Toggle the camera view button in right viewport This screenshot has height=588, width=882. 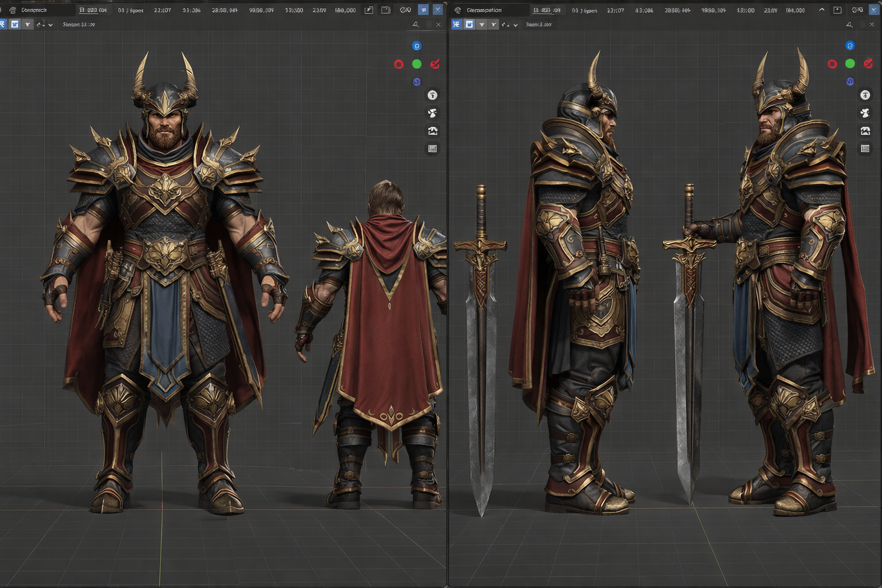pyautogui.click(x=865, y=131)
